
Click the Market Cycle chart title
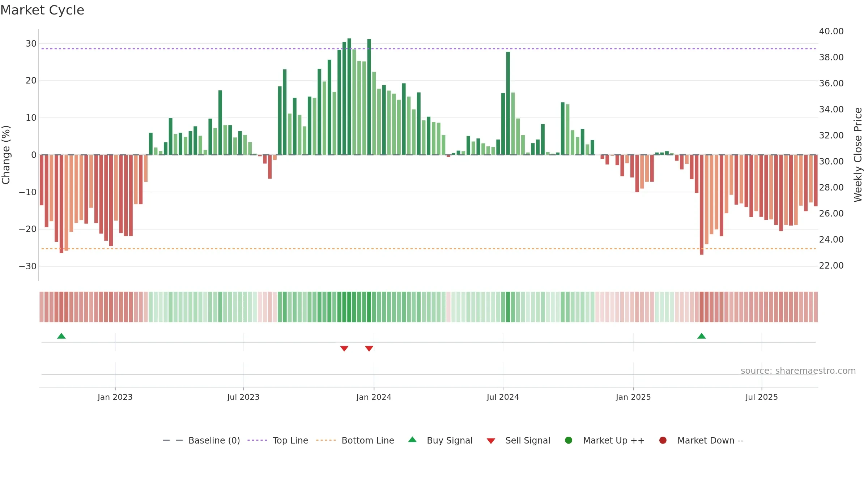[42, 10]
